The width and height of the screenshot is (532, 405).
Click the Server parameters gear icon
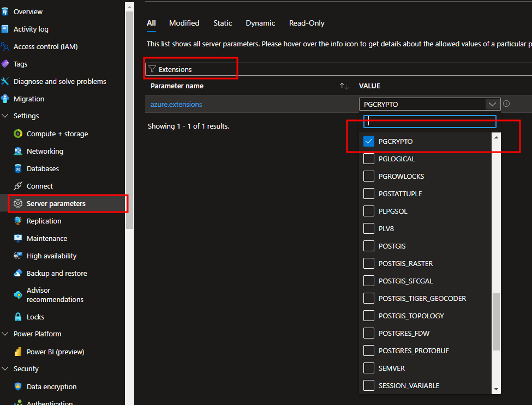pos(18,203)
